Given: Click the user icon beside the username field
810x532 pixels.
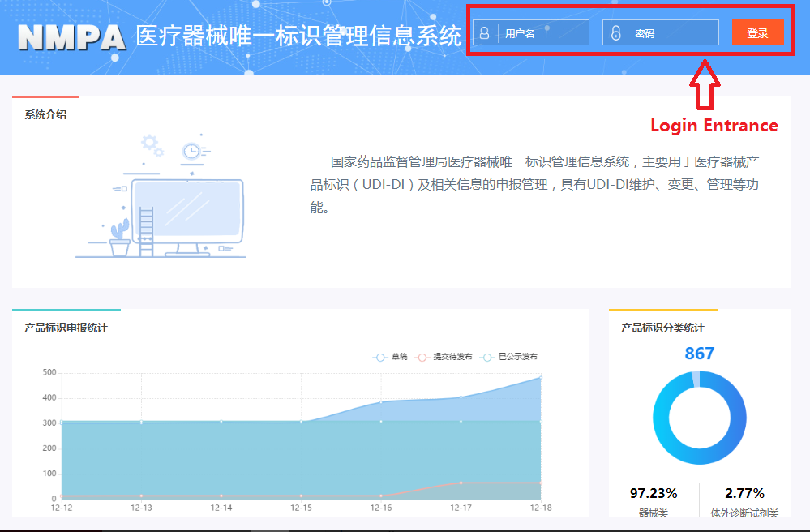Looking at the screenshot, I should [485, 33].
